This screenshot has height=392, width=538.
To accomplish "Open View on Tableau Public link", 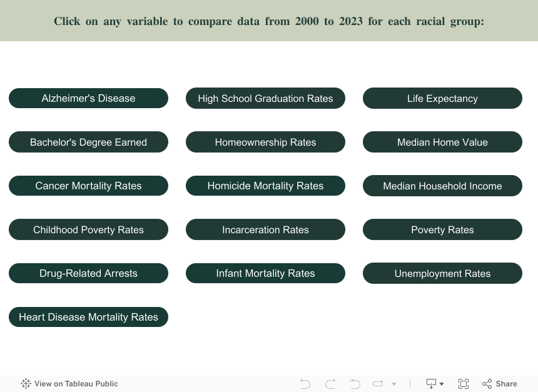I will click(x=76, y=384).
